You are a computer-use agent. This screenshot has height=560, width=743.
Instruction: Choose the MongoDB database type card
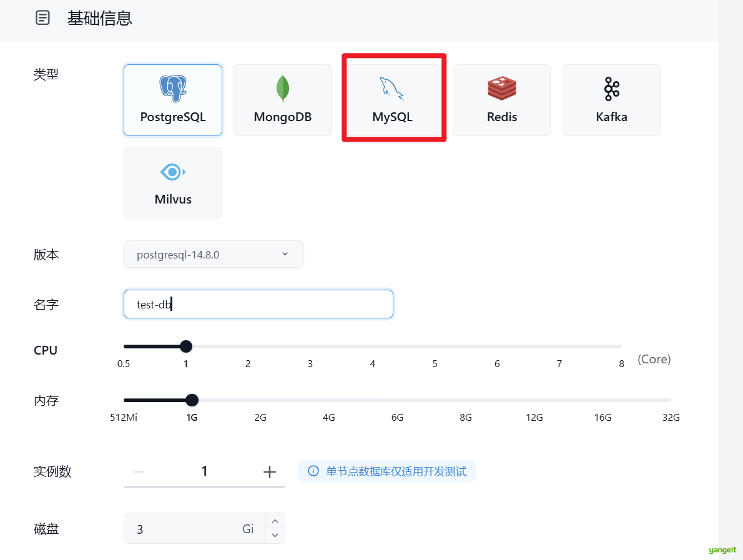pos(283,100)
